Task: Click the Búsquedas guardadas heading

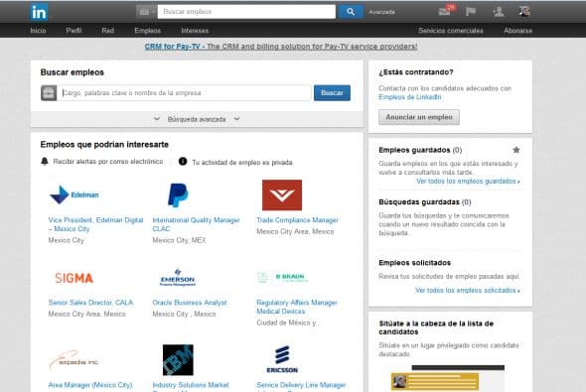Action: 424,202
